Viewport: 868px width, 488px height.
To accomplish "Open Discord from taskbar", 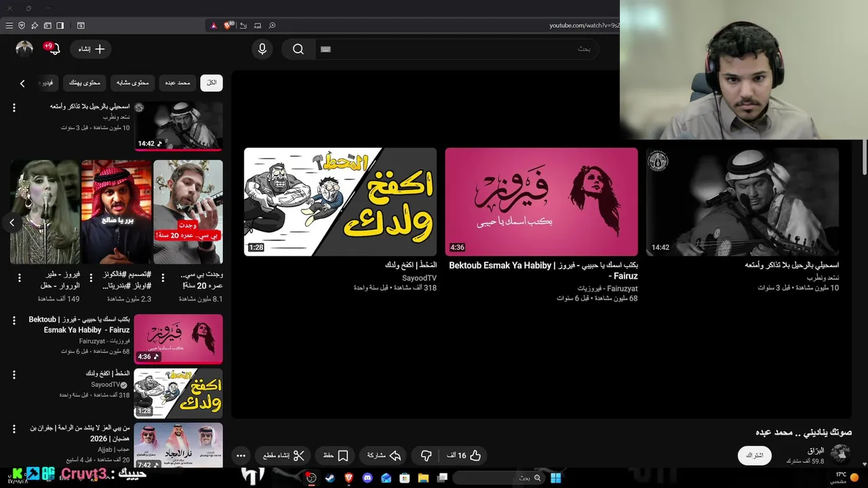I will coord(368,478).
